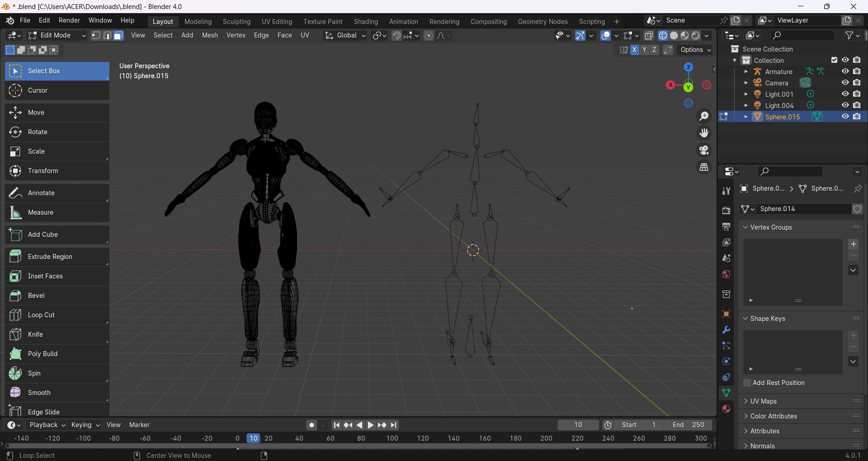Hide Light.004 in viewport with eye icon
868x461 pixels.
845,105
